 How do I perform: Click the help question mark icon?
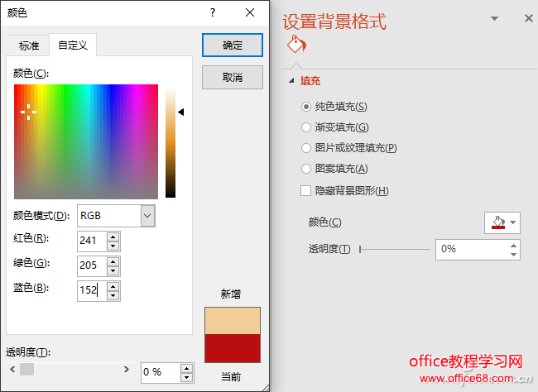click(x=213, y=12)
